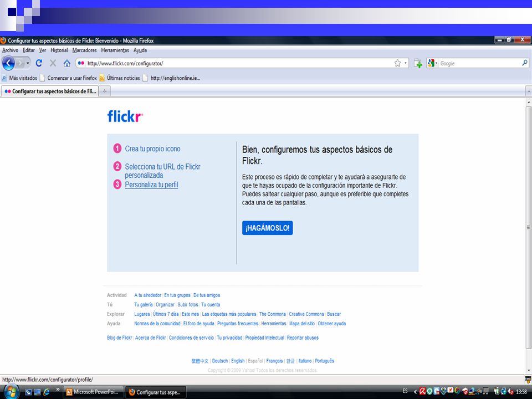532x399 pixels.
Task: Open the Subir fotos footer link
Action: point(188,305)
